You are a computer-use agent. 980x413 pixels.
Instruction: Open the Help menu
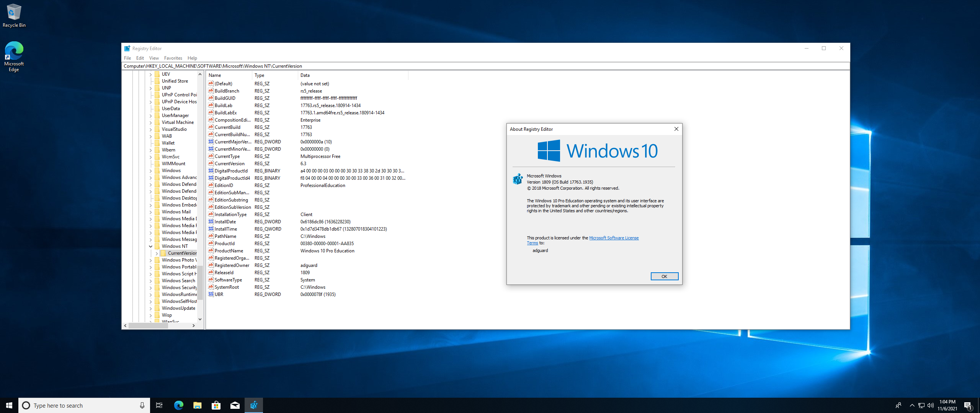coord(192,58)
